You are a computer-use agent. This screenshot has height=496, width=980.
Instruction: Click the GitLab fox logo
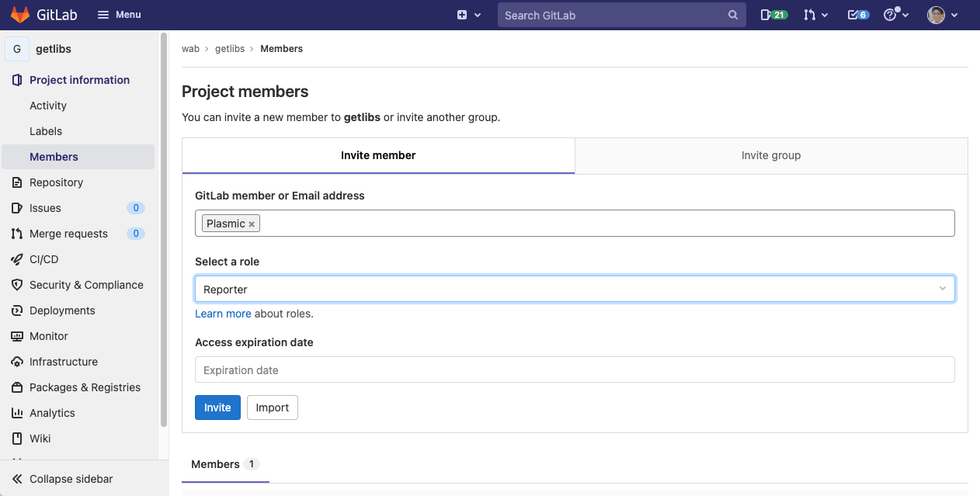click(20, 15)
